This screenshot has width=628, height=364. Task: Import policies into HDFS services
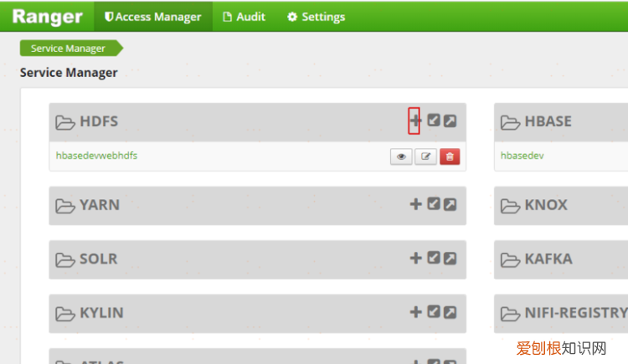(434, 120)
